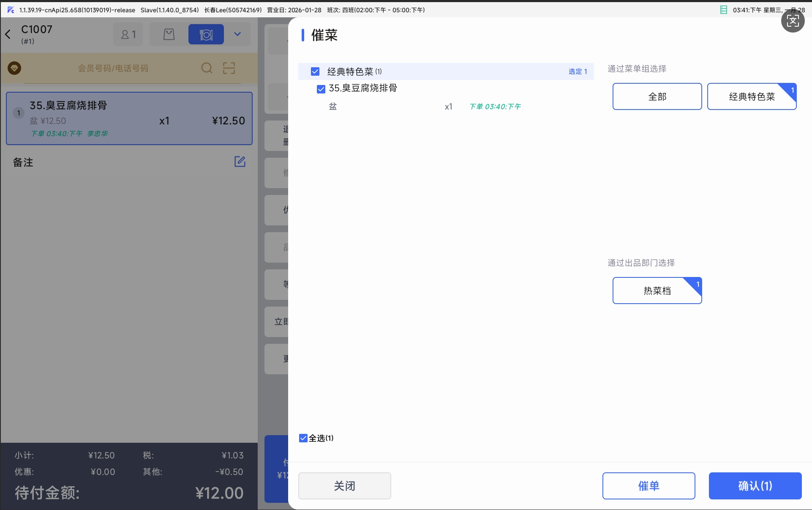Click the back arrow beside C1007
812x510 pixels.
tap(8, 34)
